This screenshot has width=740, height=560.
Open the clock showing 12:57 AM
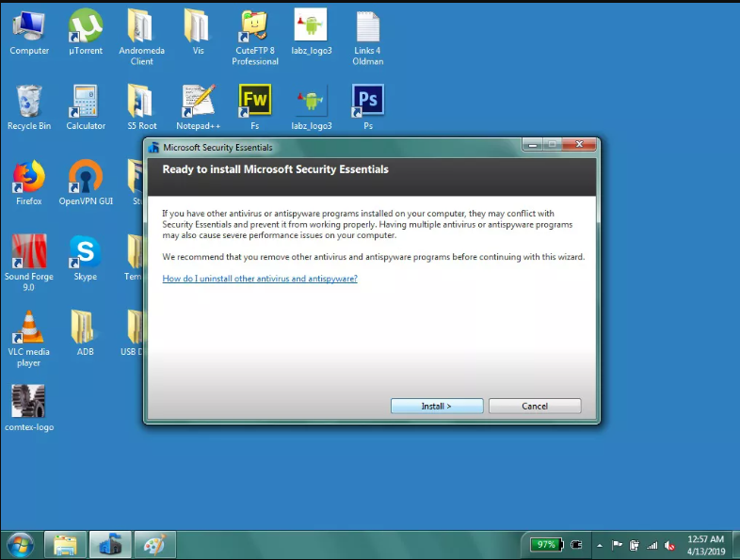705,545
